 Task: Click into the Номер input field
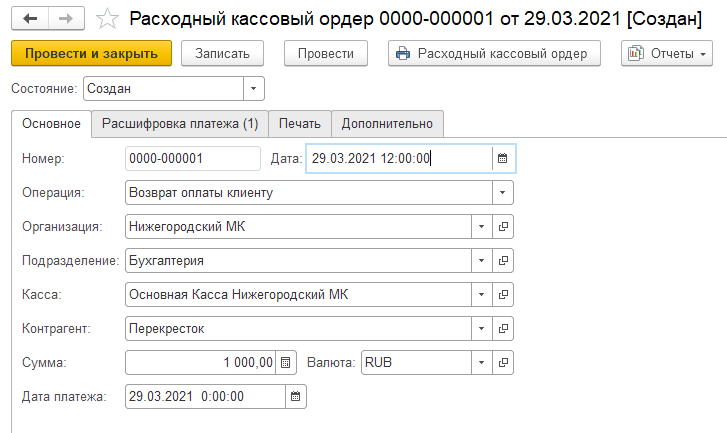click(x=193, y=158)
